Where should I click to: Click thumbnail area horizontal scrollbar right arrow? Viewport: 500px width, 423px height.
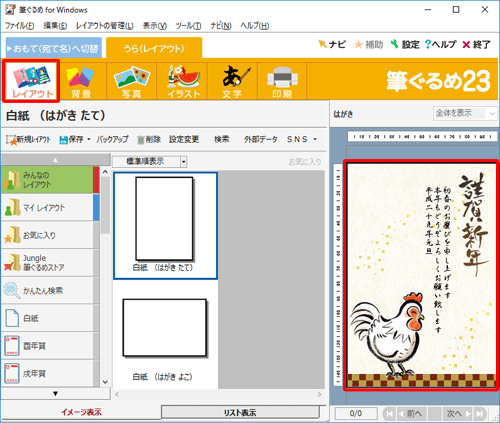tap(320, 395)
